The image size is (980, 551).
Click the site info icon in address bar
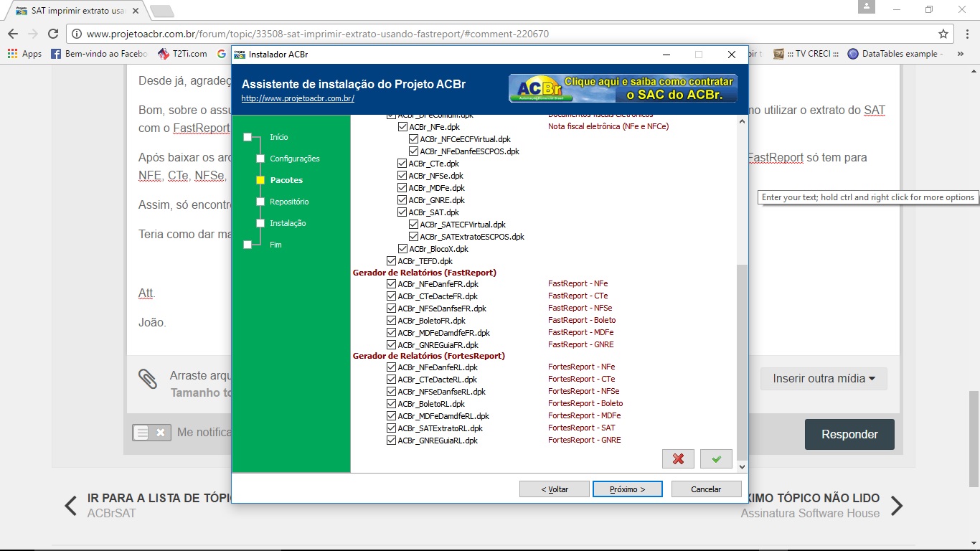click(x=77, y=34)
